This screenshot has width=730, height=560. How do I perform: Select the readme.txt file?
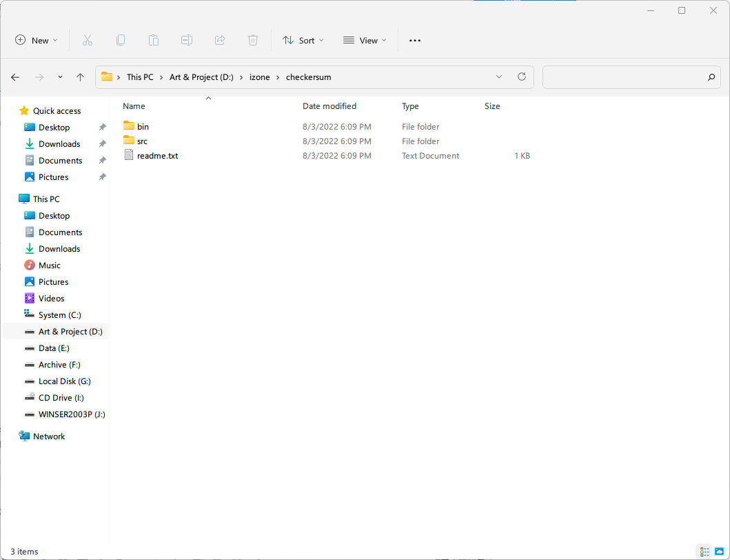(x=157, y=156)
